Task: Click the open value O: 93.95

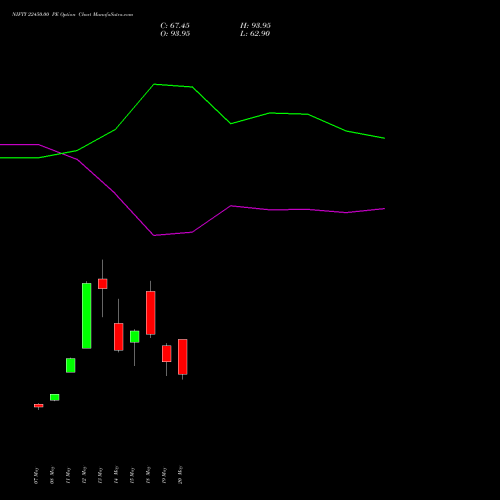Action: pyautogui.click(x=175, y=34)
